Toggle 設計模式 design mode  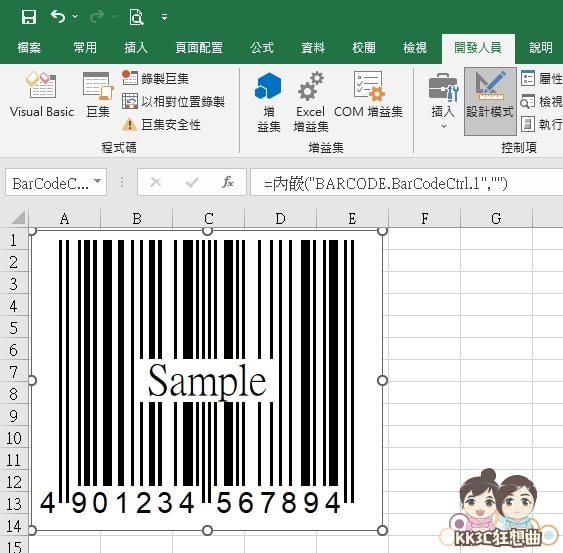click(490, 101)
